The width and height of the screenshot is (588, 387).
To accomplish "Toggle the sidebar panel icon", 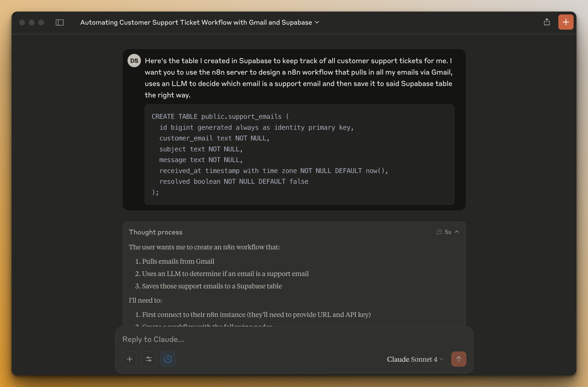I will (x=60, y=22).
